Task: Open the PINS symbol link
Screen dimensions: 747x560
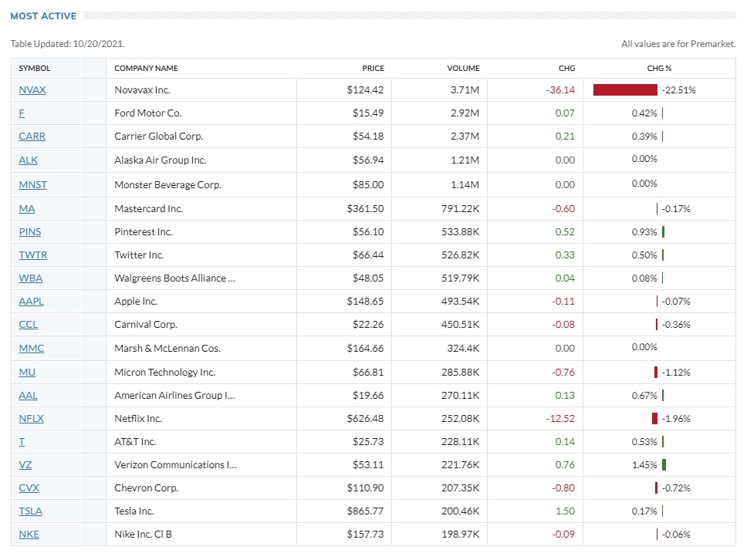Action: (x=30, y=232)
